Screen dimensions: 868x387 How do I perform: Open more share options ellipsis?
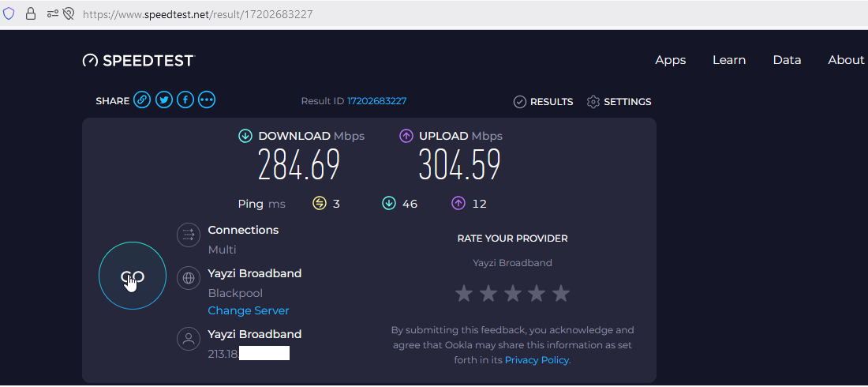coord(207,100)
